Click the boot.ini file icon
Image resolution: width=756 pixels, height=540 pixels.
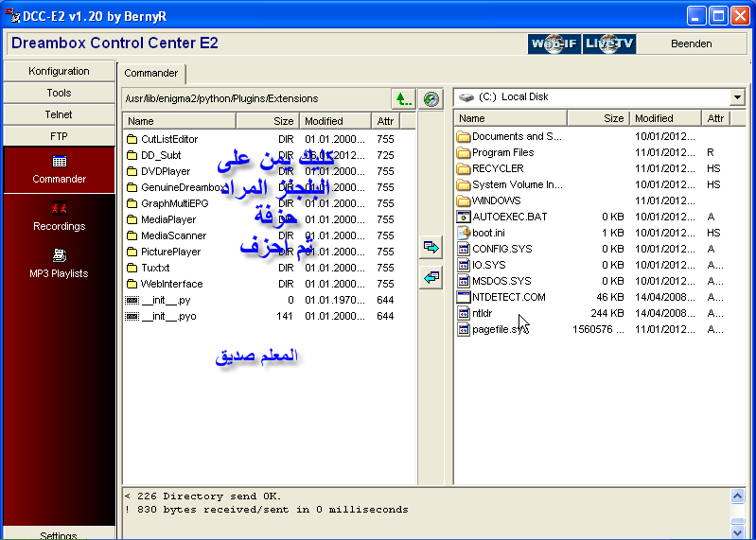click(x=464, y=233)
